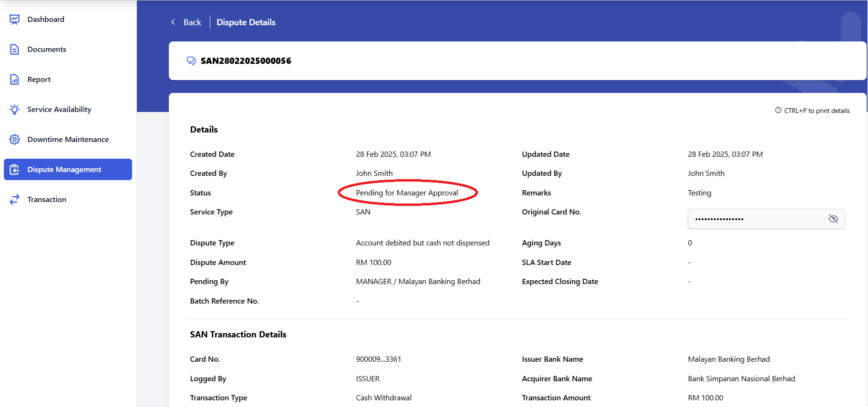Click Transaction Type value Cash Withdrawal
868x407 pixels.
coord(383,398)
